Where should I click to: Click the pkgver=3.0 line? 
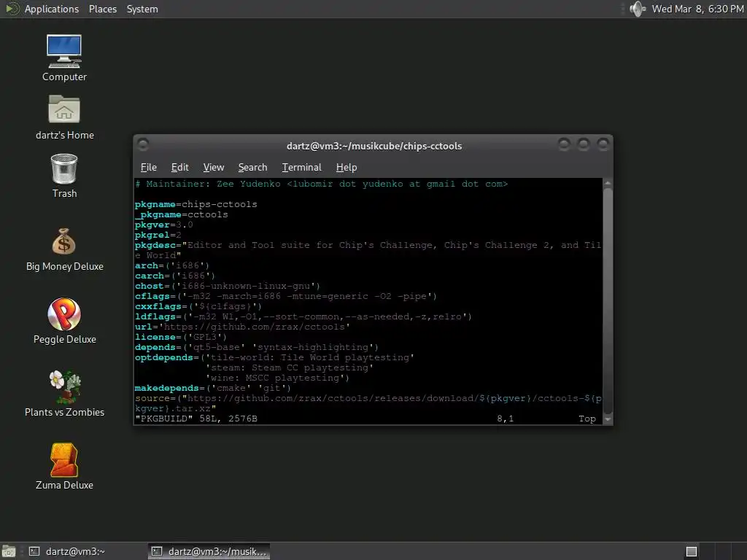(164, 225)
